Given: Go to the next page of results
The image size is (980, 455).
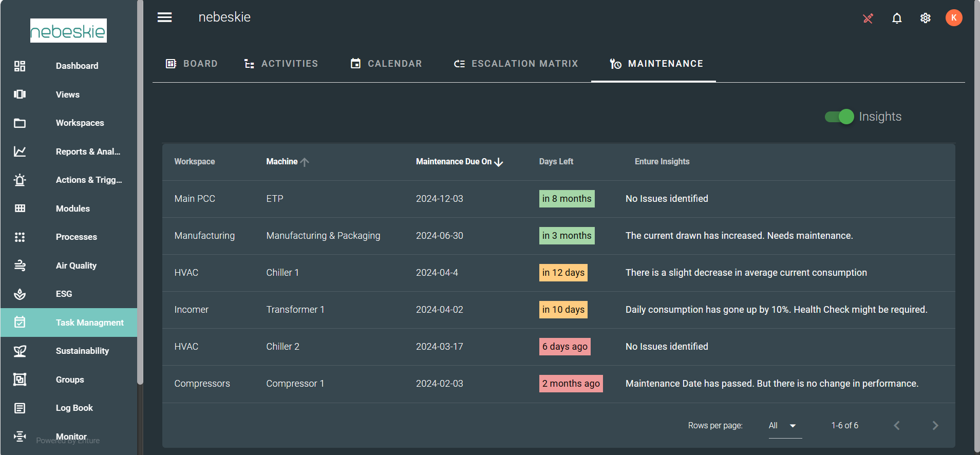Looking at the screenshot, I should pos(935,426).
